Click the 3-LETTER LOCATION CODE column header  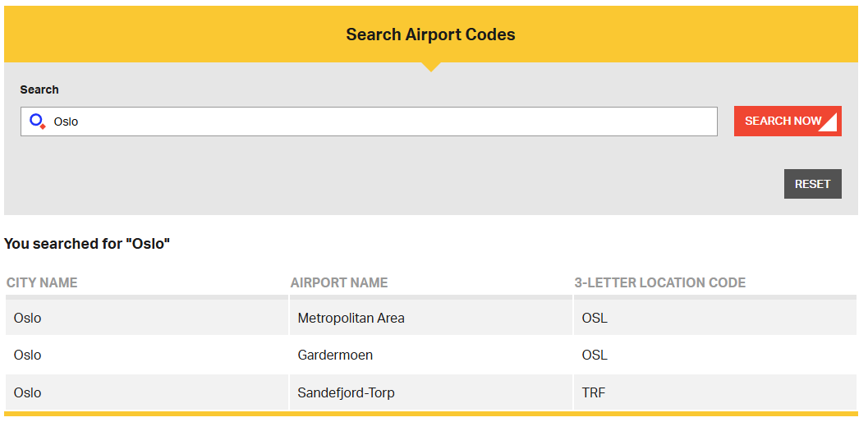click(660, 282)
